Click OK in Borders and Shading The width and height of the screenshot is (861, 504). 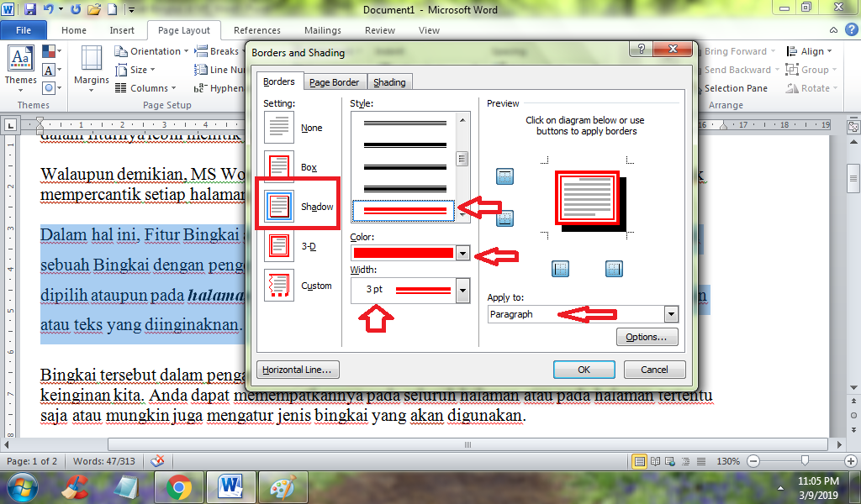pos(584,370)
